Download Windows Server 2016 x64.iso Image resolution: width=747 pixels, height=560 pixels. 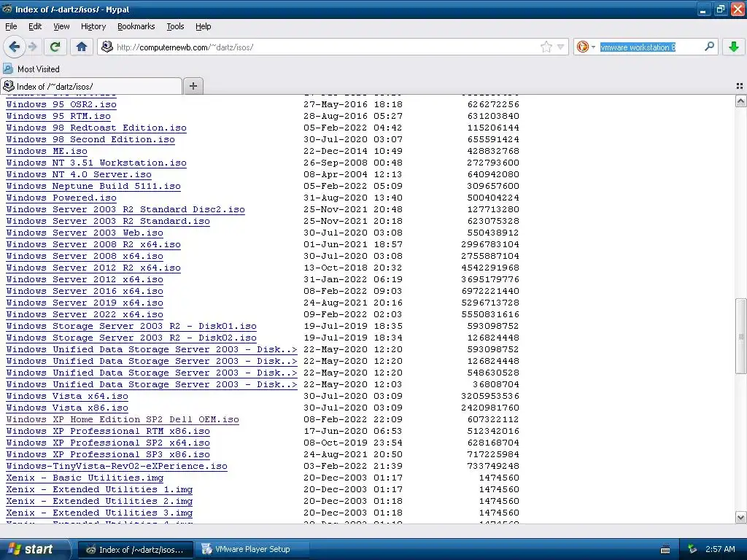85,291
